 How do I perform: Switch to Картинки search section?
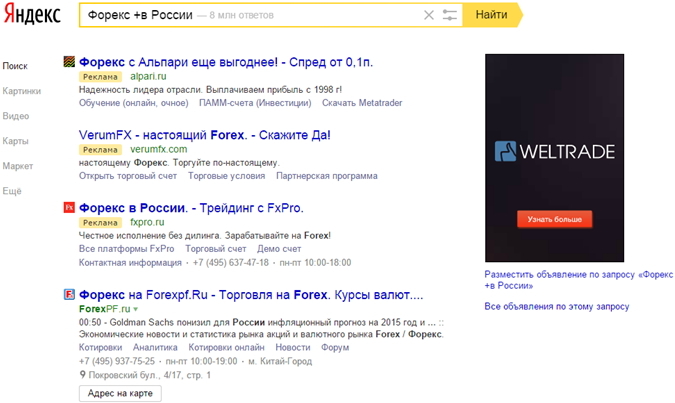(22, 91)
